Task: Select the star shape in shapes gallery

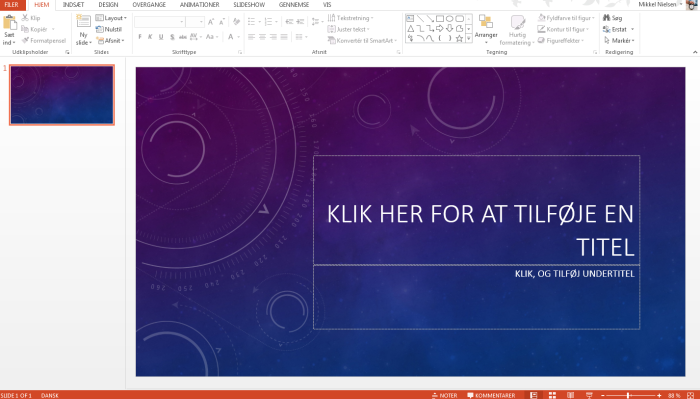Action: (459, 38)
